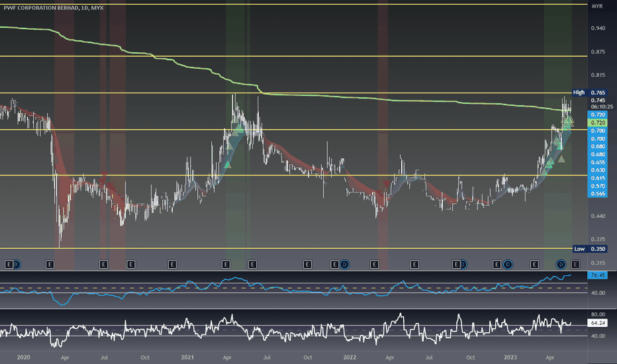
Task: Select the yellow horizontal line near 0.875
Action: pos(293,56)
